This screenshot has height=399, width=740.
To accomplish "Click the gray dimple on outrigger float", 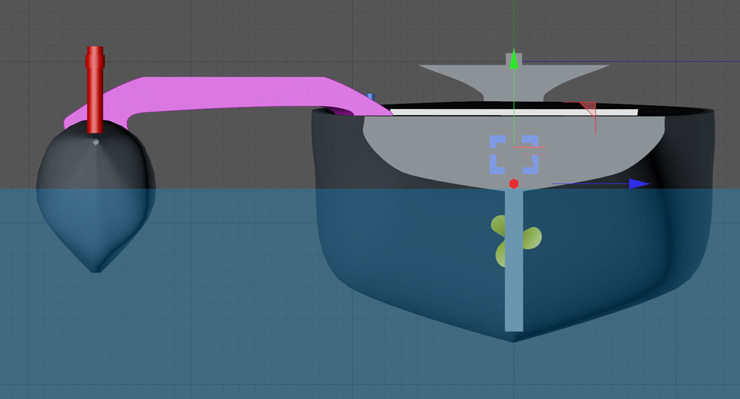I will (95, 142).
